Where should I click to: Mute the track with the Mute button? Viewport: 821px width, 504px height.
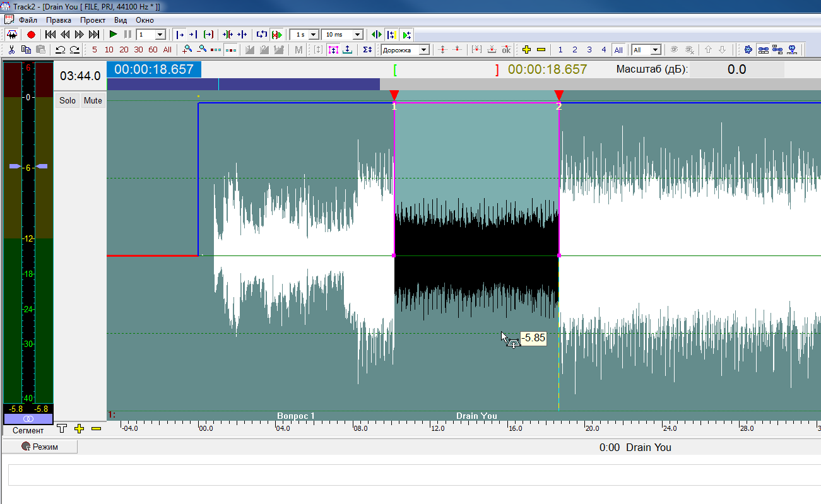coord(93,100)
